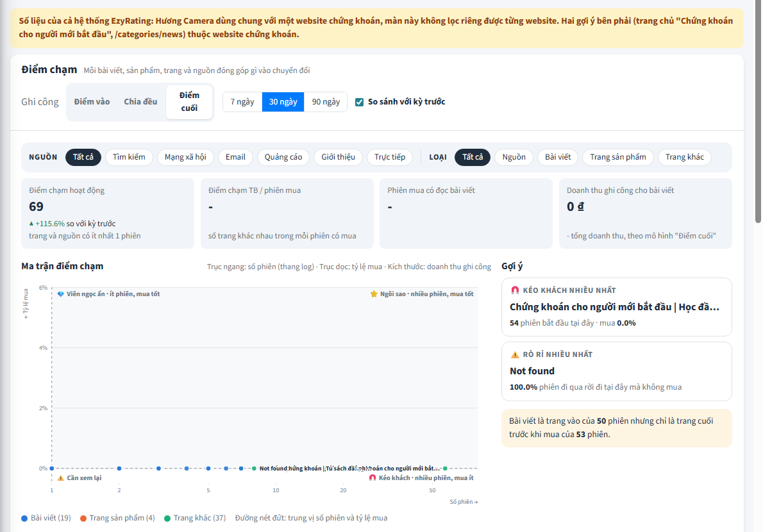
Task: Click the green up arrow before +115.6%
Action: [x=31, y=224]
